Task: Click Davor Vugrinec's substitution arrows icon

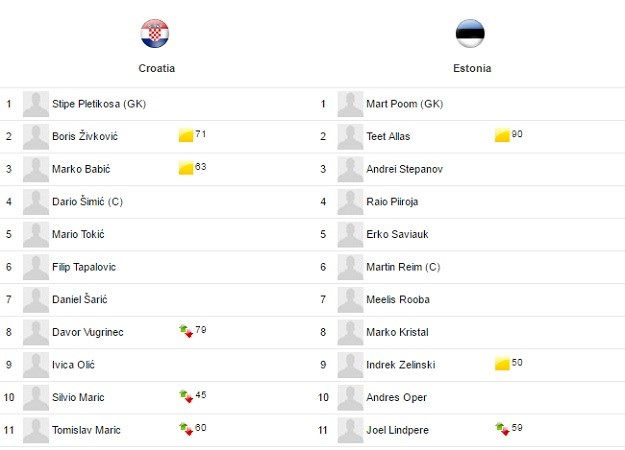Action: [186, 331]
